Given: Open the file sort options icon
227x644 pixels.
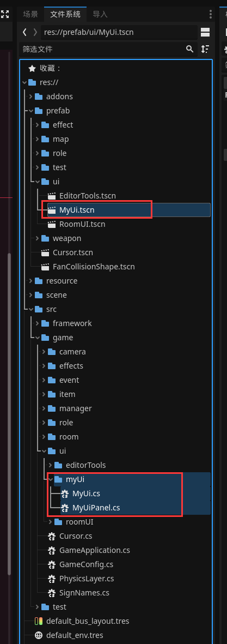Looking at the screenshot, I should [x=205, y=49].
